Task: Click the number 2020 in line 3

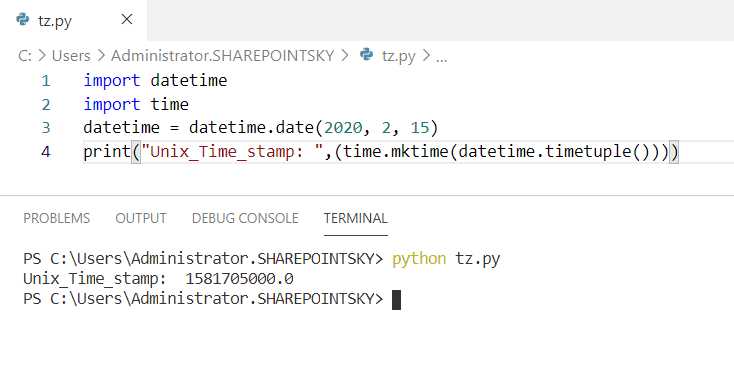Action: click(343, 127)
